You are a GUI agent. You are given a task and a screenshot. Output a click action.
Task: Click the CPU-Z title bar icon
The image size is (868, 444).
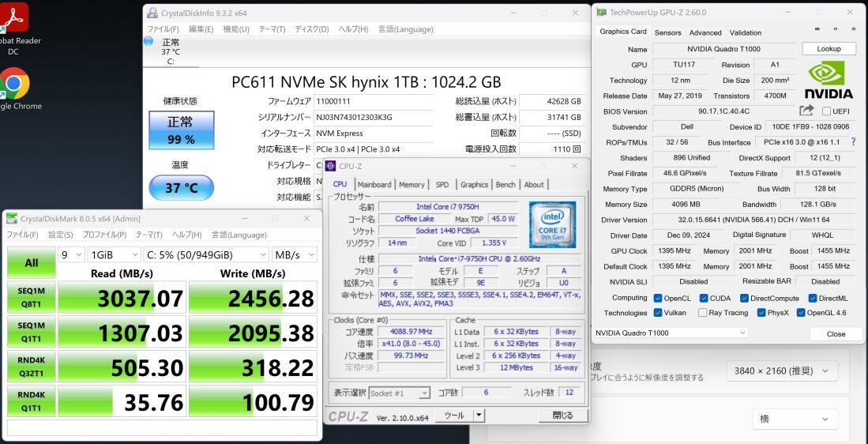[330, 166]
